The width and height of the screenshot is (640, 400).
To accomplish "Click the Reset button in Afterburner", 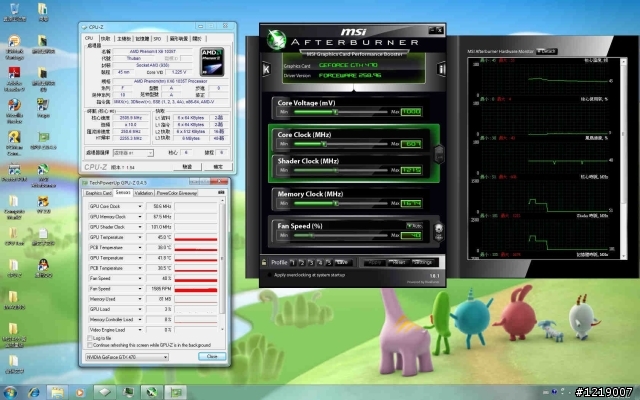I will [398, 262].
